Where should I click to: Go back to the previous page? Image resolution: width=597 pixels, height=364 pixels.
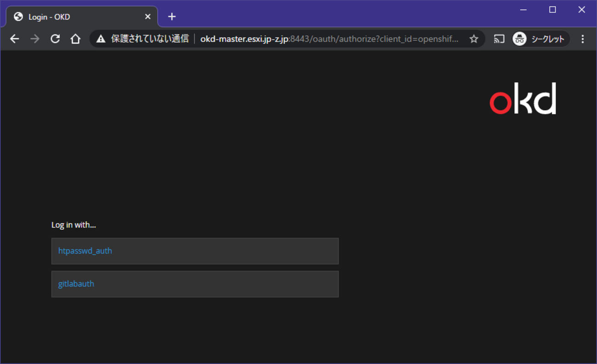pos(15,39)
